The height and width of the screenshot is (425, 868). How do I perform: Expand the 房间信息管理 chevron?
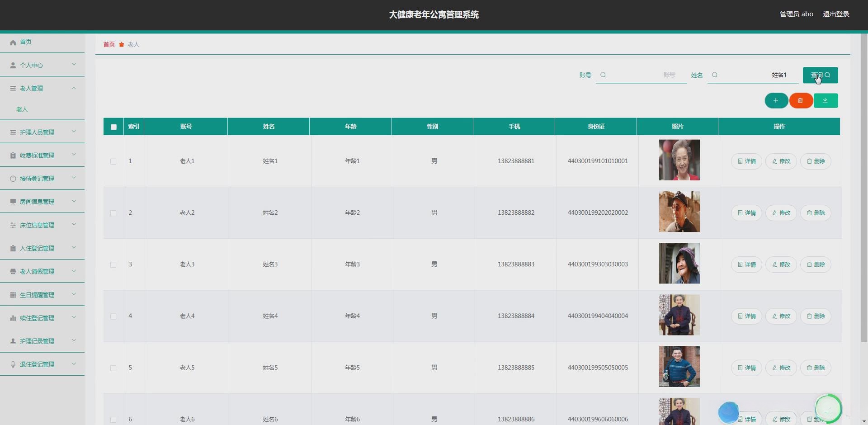[74, 201]
